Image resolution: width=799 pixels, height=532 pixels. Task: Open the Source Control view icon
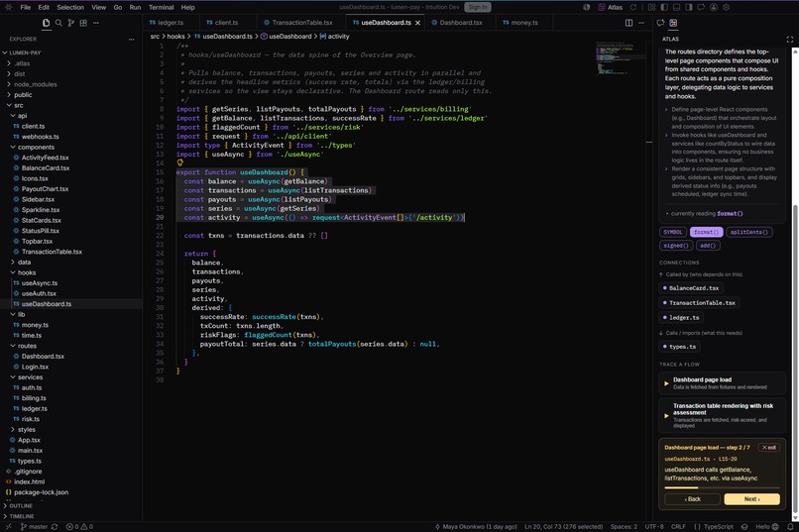click(x=70, y=23)
